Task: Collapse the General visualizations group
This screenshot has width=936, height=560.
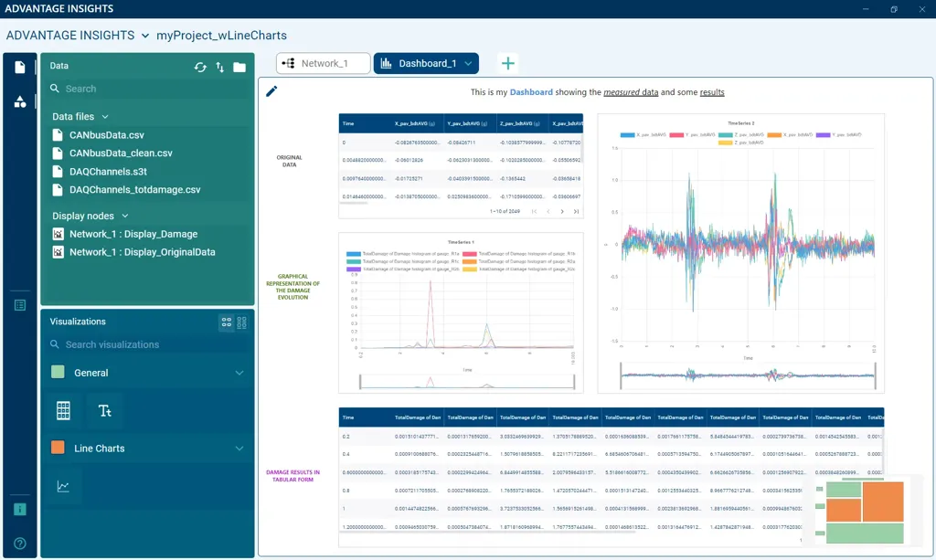Action: 239,373
